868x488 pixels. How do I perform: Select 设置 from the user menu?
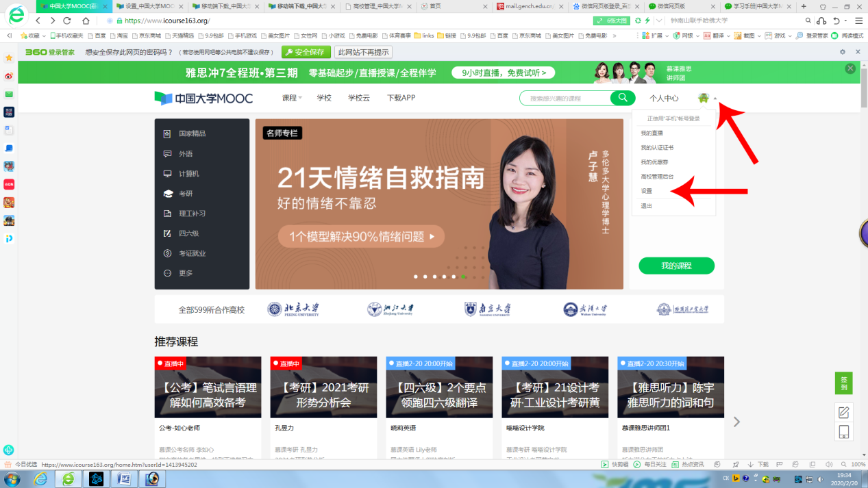tap(647, 191)
